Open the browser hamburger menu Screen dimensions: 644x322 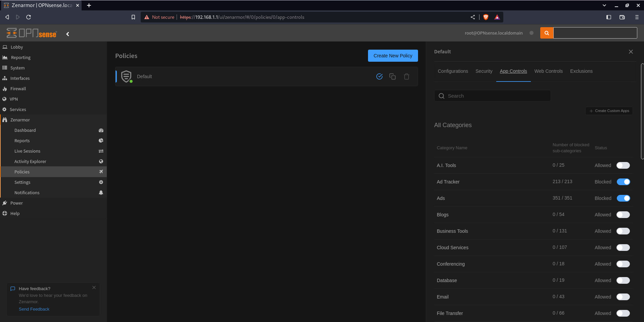coord(637,17)
